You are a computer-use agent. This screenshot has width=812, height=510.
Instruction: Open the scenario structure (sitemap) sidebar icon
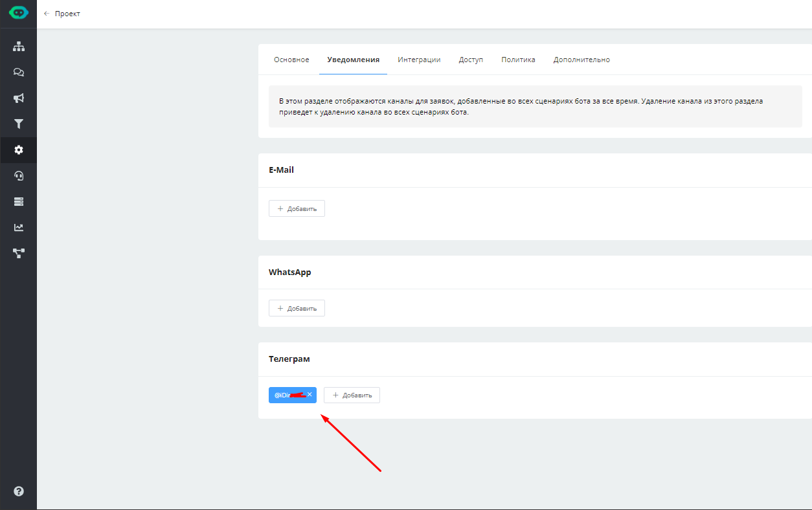coord(19,47)
